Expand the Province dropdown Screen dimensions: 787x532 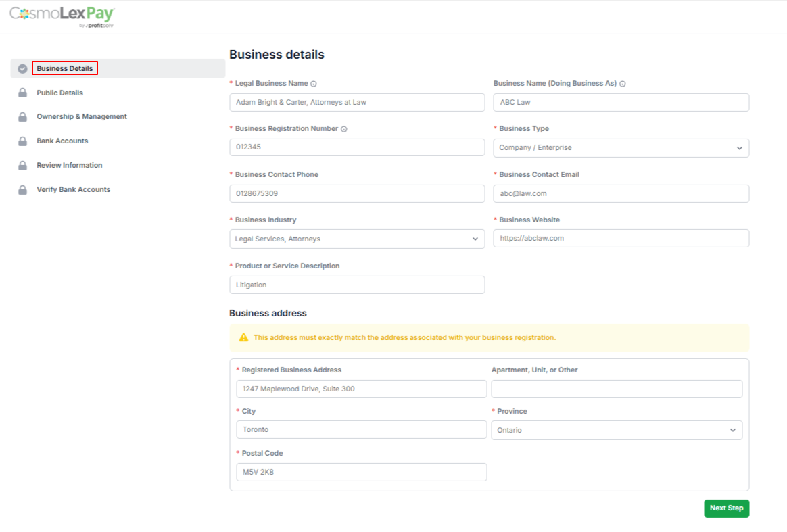tap(617, 430)
